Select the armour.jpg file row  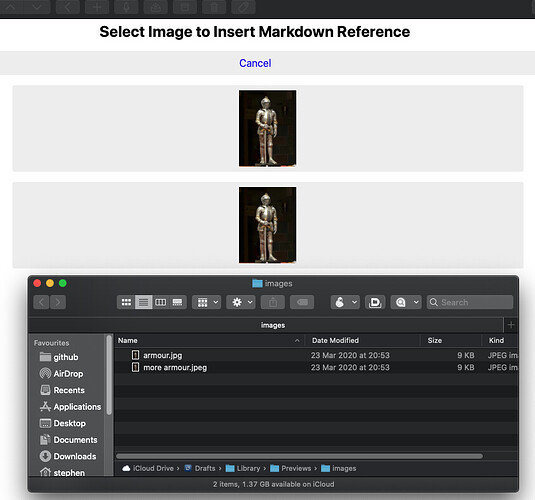click(316, 355)
